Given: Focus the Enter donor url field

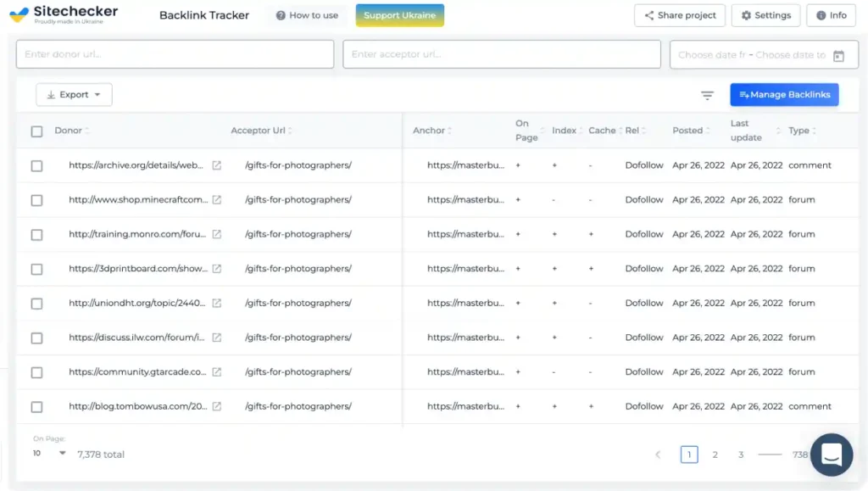Looking at the screenshot, I should point(175,54).
